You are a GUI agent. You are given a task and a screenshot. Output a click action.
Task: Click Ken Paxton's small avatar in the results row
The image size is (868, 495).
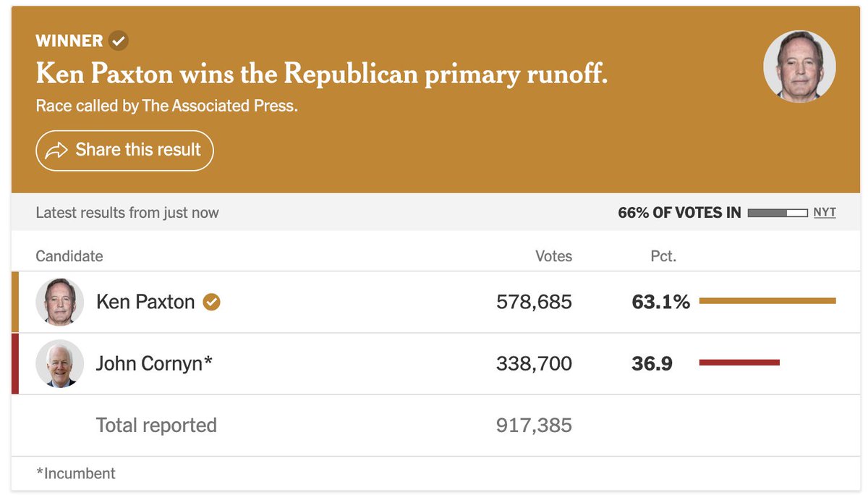[60, 302]
